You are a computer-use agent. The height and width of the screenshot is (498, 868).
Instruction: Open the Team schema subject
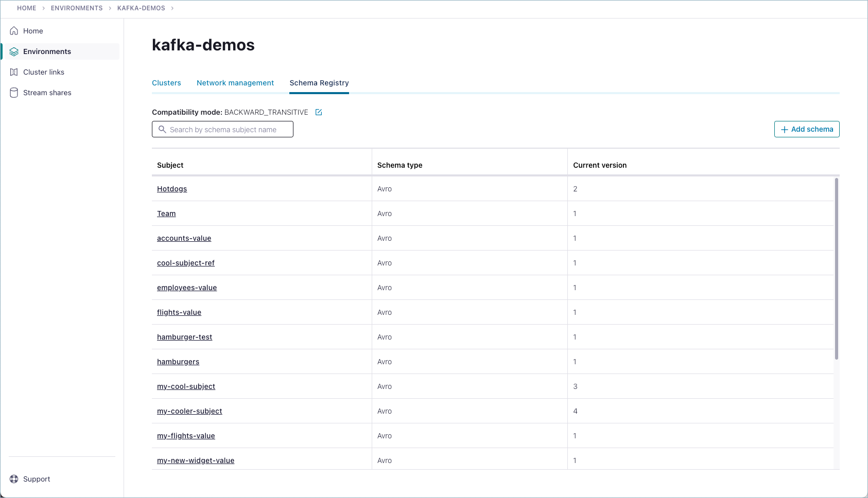point(166,213)
